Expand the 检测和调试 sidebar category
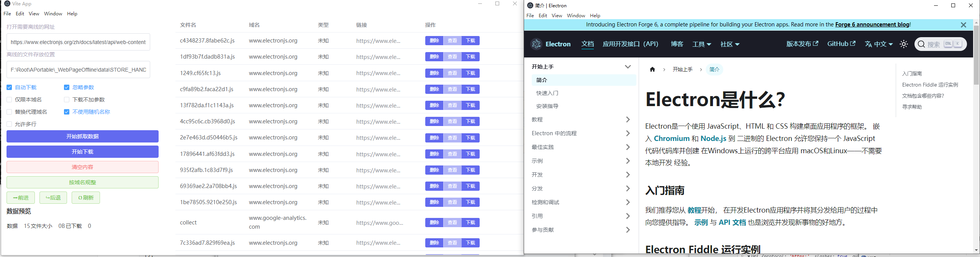 pos(628,202)
